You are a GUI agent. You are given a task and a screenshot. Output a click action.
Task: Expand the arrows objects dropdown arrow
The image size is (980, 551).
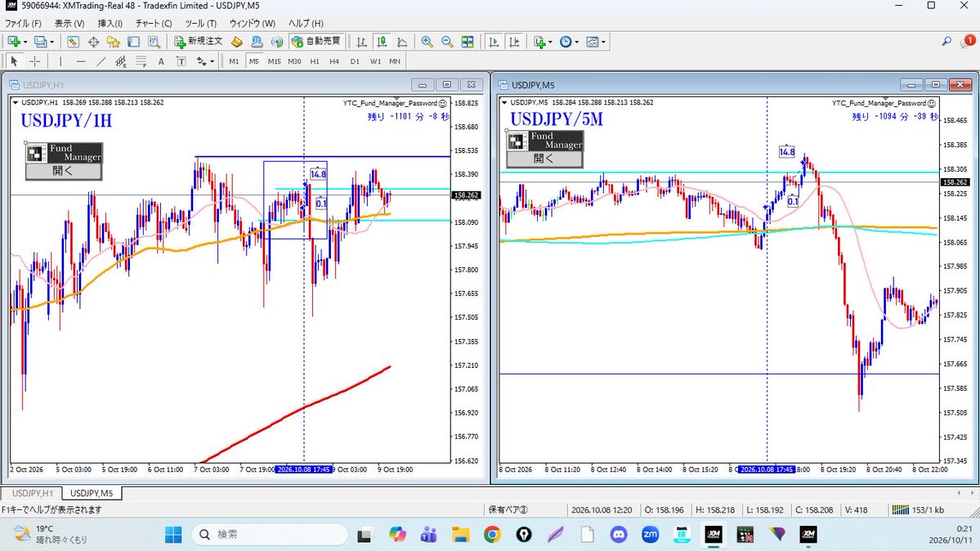pos(212,61)
